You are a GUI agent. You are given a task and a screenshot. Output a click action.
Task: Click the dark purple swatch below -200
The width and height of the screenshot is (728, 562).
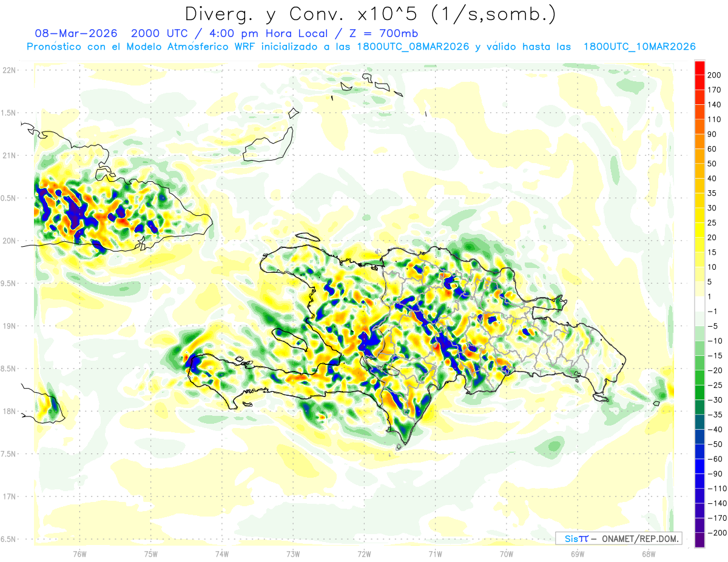tap(700, 540)
